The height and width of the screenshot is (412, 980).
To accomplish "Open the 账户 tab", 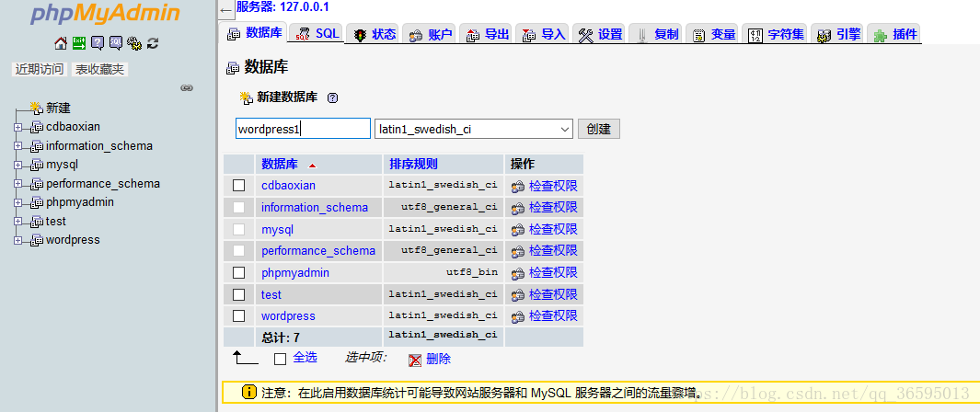I will [x=430, y=34].
